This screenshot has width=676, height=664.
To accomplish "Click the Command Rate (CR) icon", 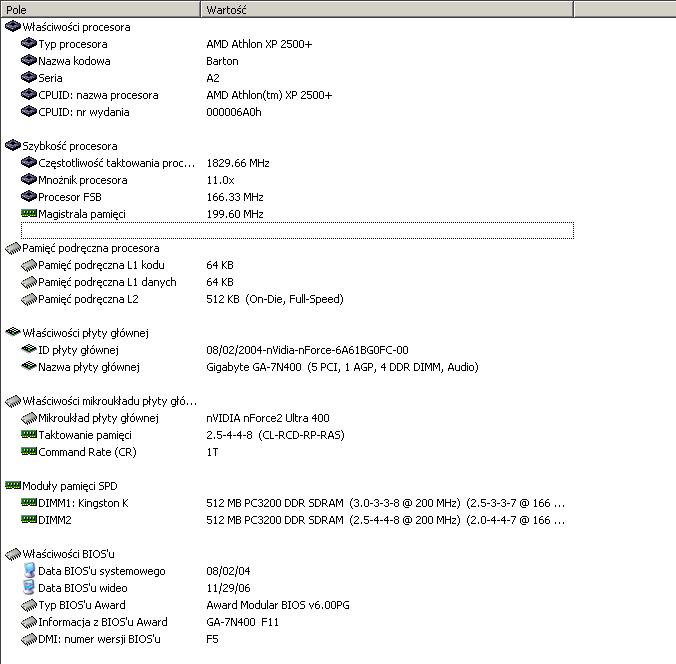I will point(28,451).
